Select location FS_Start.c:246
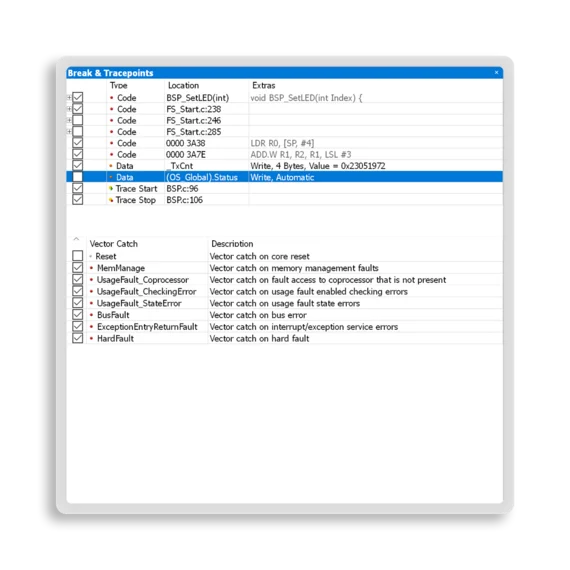This screenshot has width=570, height=570. 193,120
